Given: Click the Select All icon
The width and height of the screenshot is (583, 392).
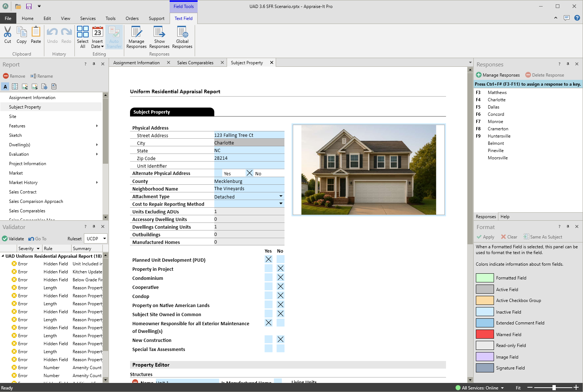Looking at the screenshot, I should coord(82,32).
